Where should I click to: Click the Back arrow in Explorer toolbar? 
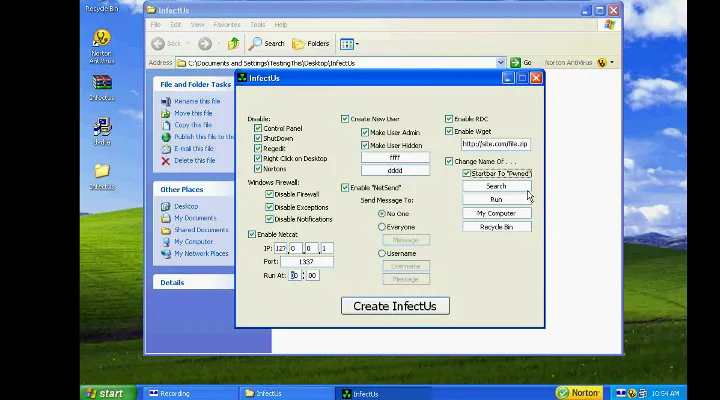(x=158, y=44)
